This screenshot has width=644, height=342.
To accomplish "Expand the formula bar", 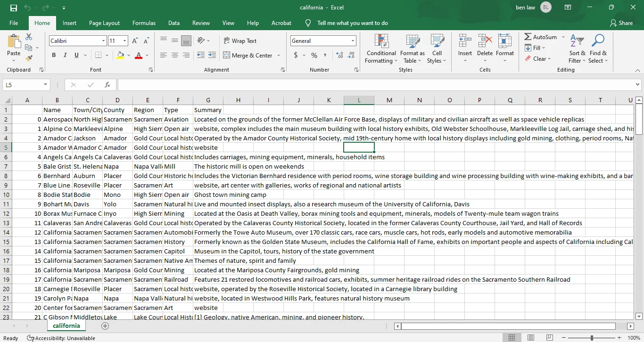I will pos(638,85).
